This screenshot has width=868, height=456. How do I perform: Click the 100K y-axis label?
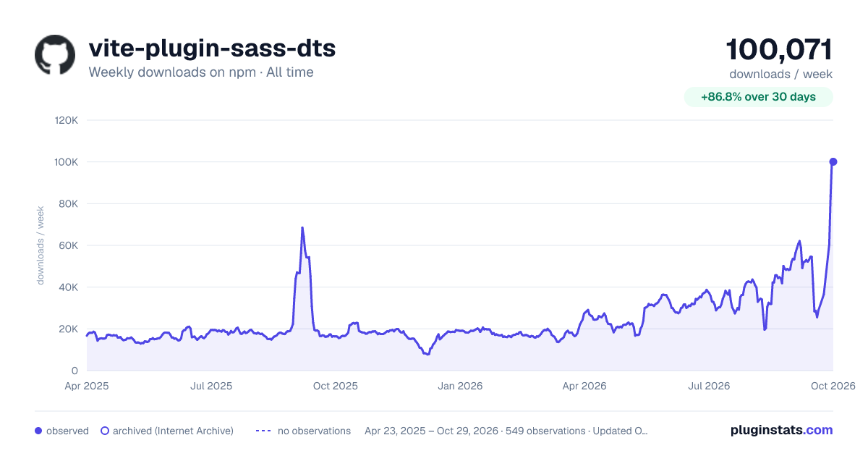coord(67,162)
